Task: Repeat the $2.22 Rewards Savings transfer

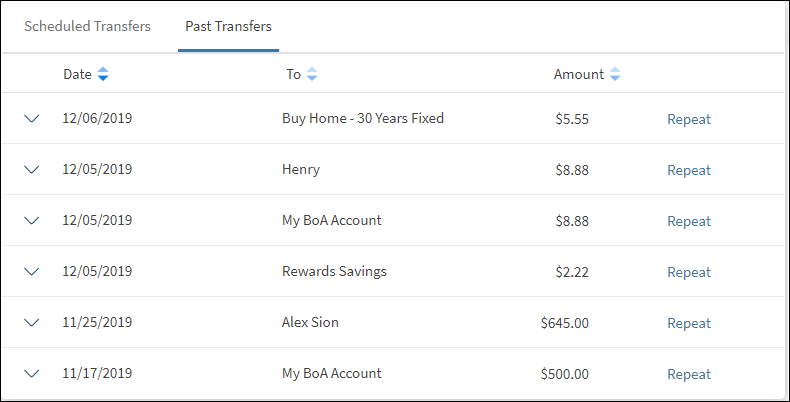Action: [689, 272]
